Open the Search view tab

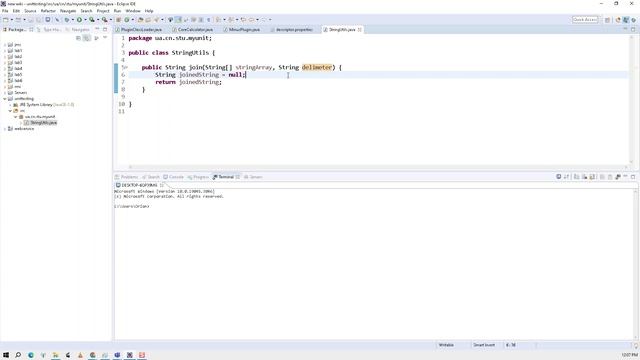(x=151, y=177)
